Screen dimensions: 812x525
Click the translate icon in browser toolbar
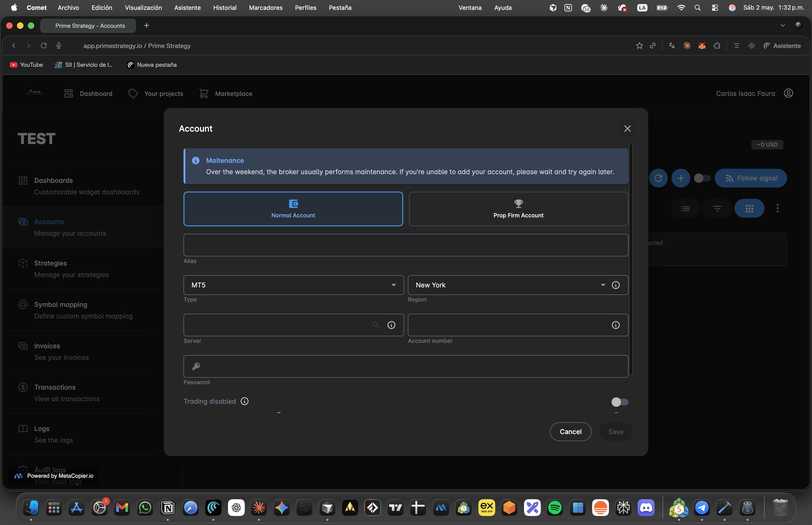click(671, 46)
